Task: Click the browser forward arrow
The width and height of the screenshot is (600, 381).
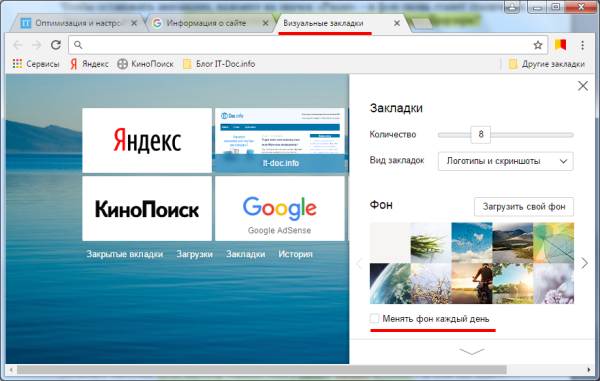Action: [x=37, y=45]
